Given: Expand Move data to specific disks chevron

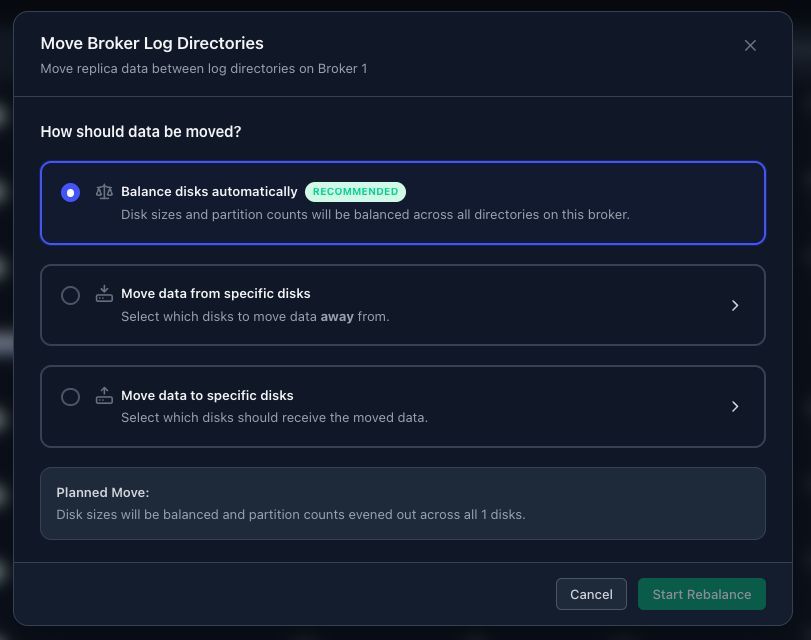Looking at the screenshot, I should click(x=735, y=407).
